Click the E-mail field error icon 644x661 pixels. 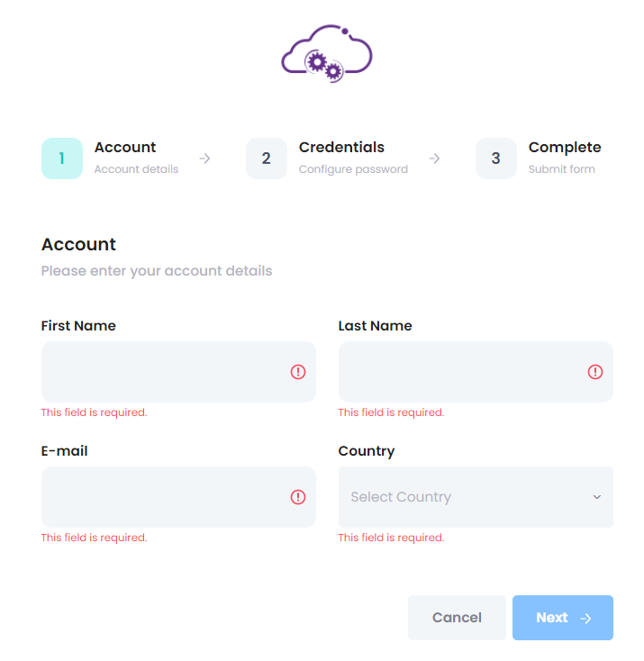[298, 497]
